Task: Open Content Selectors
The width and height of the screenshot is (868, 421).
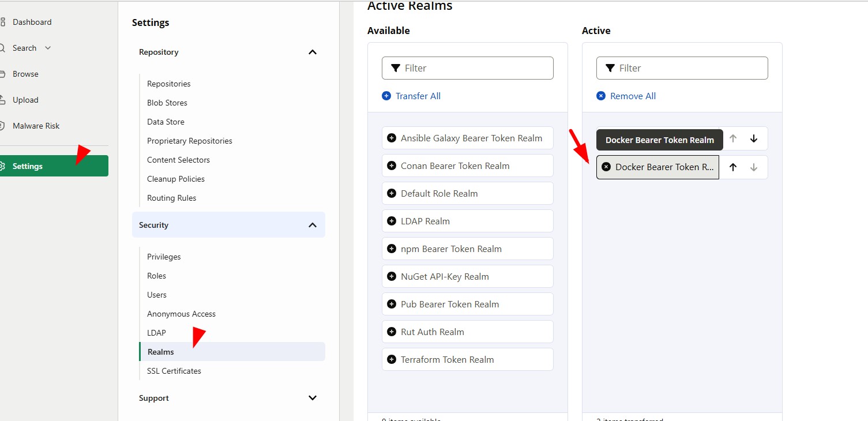Action: (x=178, y=160)
